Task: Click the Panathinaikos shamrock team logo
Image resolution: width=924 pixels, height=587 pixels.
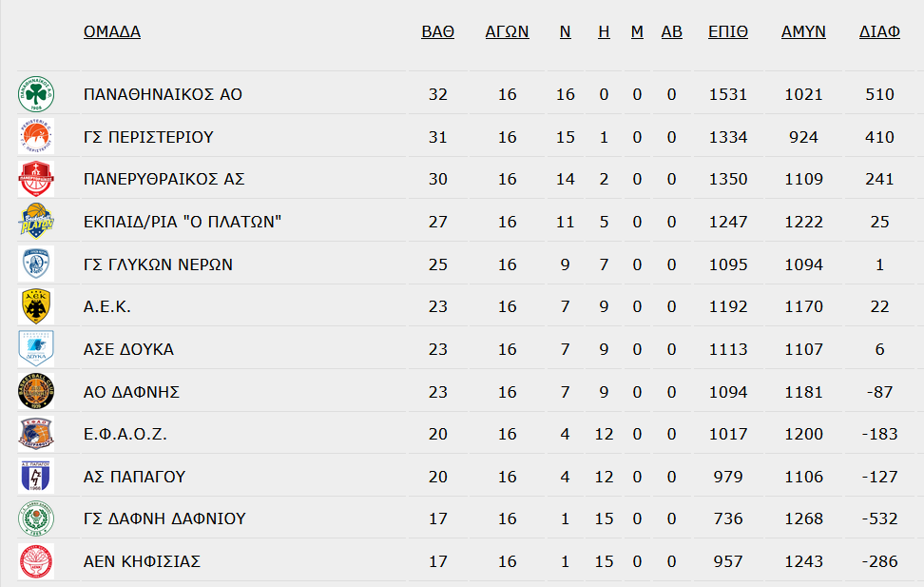Action: (36, 94)
